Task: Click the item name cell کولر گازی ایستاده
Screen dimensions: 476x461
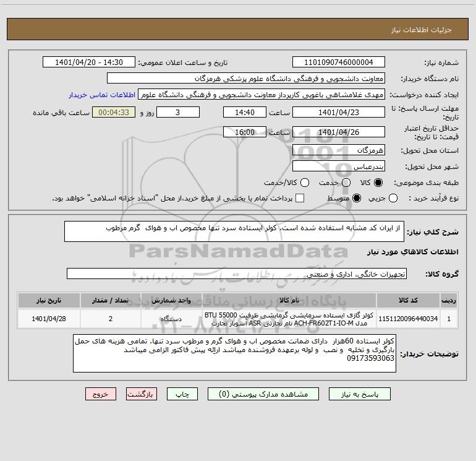Action: pyautogui.click(x=289, y=319)
